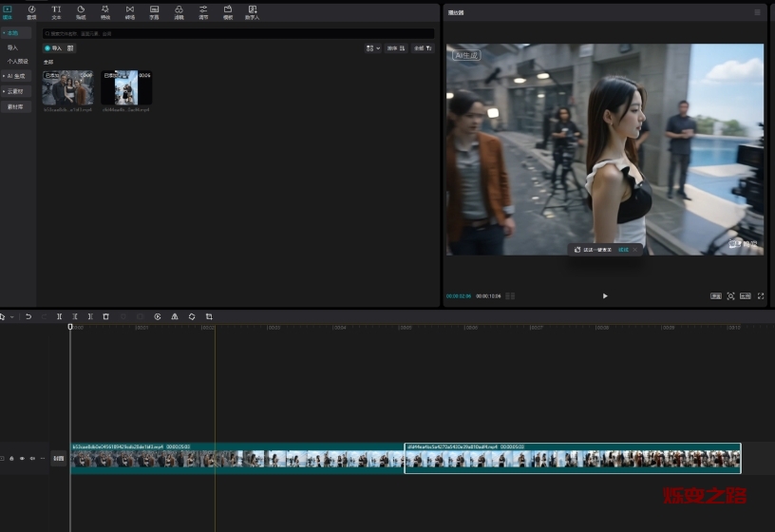Open the 特效 effects panel icon

click(105, 12)
